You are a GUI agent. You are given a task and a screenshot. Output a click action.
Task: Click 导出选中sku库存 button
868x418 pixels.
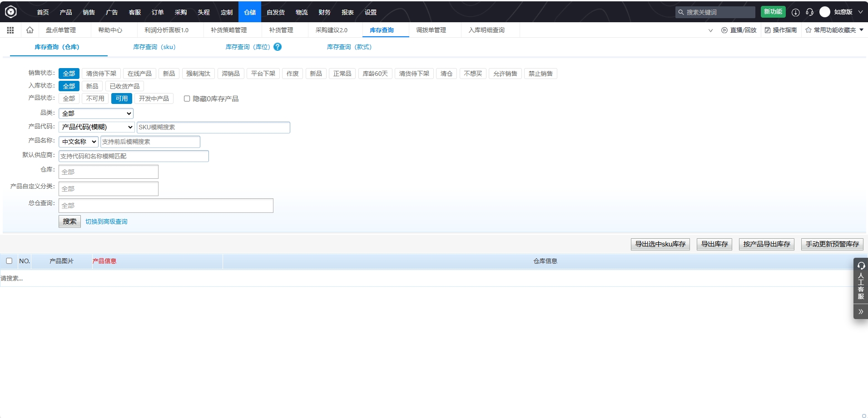[660, 244]
